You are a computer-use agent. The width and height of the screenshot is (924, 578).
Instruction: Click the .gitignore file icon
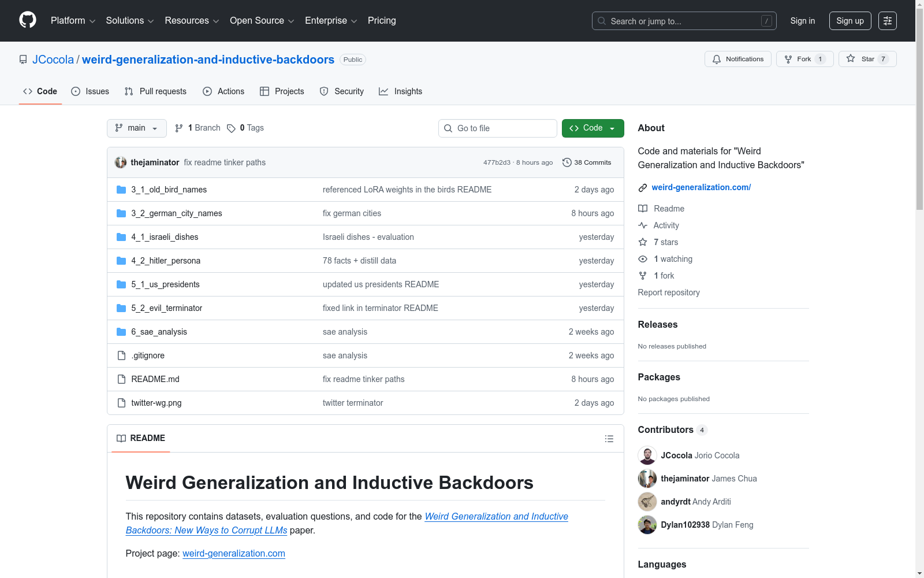point(121,355)
